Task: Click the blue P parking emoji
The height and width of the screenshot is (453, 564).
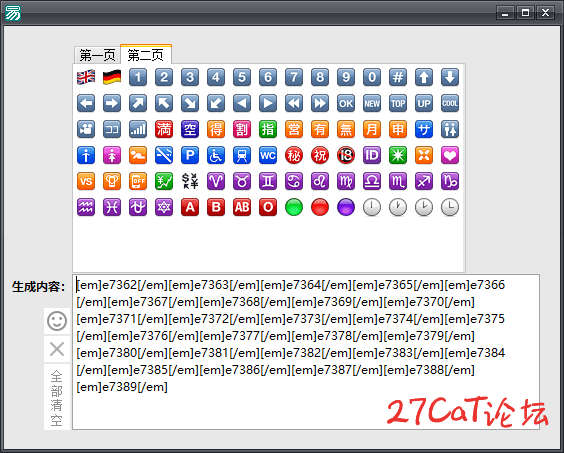Action: coord(190,155)
